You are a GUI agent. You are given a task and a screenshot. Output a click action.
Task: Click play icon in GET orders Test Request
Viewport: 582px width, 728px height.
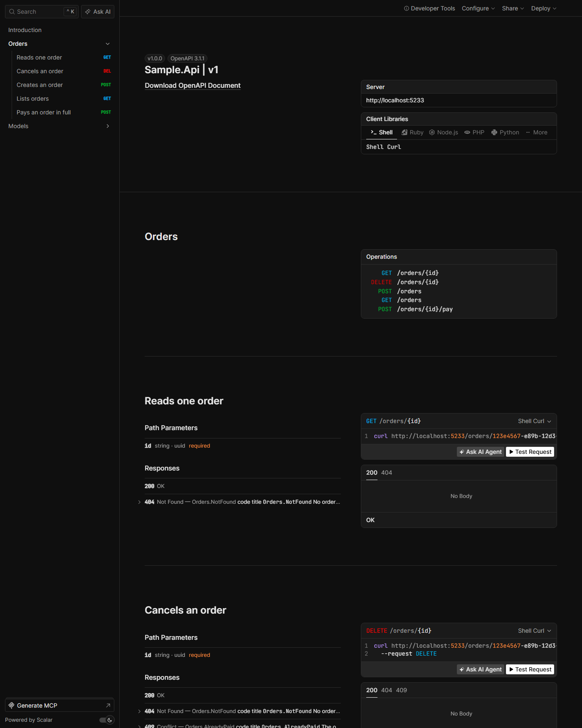pos(511,452)
